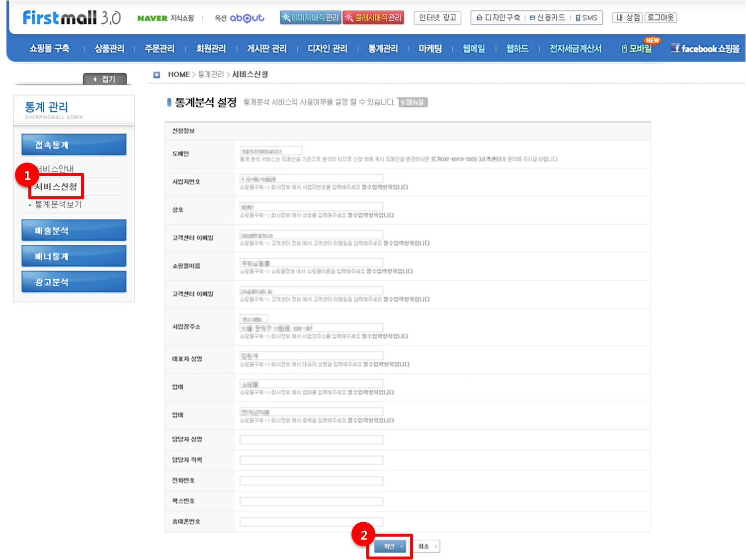Expand the 배너통계 sidebar section

pos(74,256)
